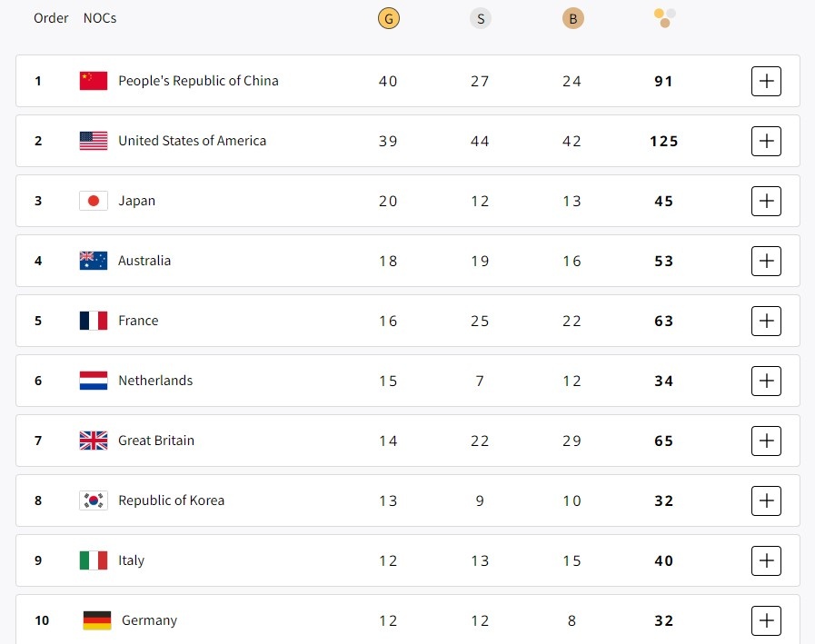The height and width of the screenshot is (644, 815).
Task: Click United States total medal count 125
Action: (x=664, y=141)
